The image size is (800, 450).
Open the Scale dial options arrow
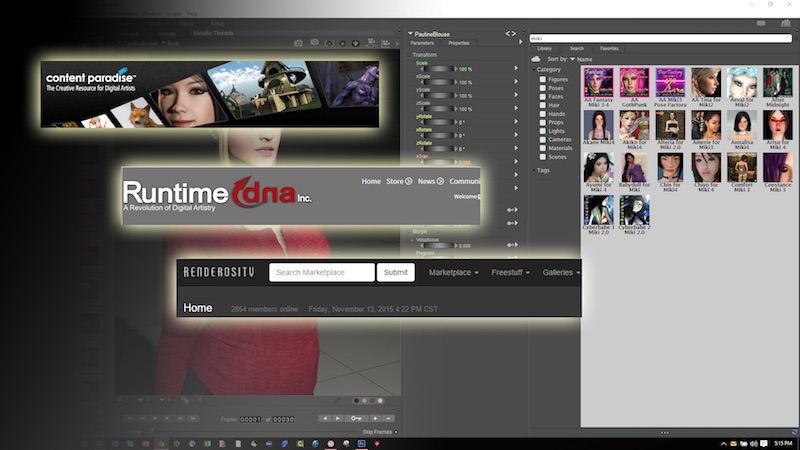tap(516, 68)
